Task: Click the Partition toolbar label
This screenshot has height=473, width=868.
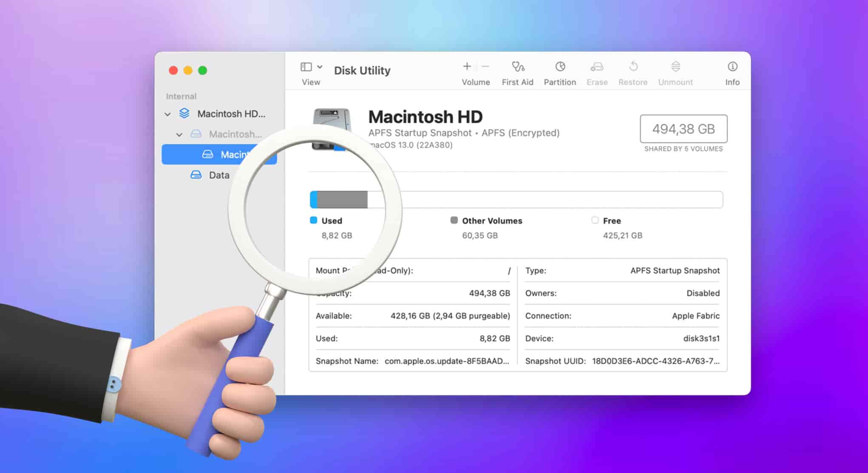Action: 560,82
